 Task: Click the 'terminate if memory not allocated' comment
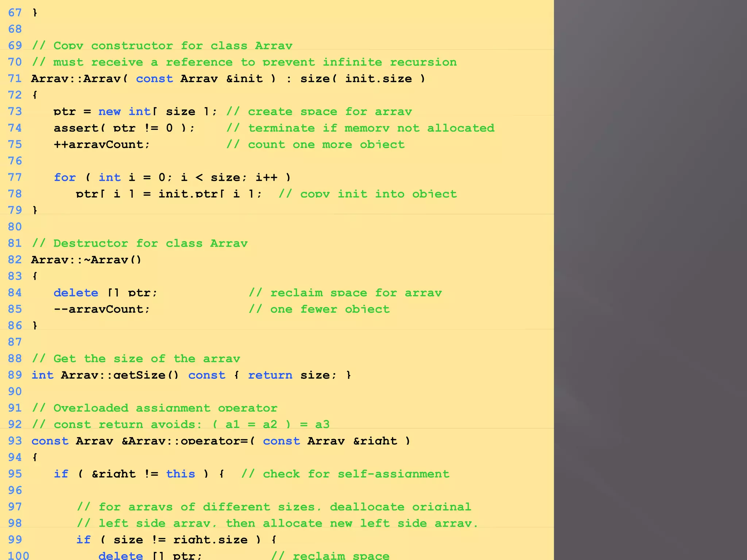coord(360,128)
